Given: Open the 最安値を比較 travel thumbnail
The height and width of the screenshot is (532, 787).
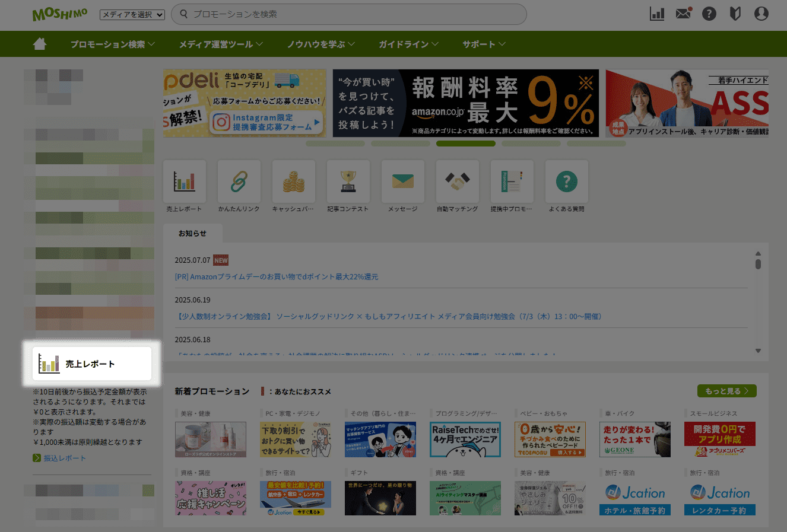Looking at the screenshot, I should [296, 498].
